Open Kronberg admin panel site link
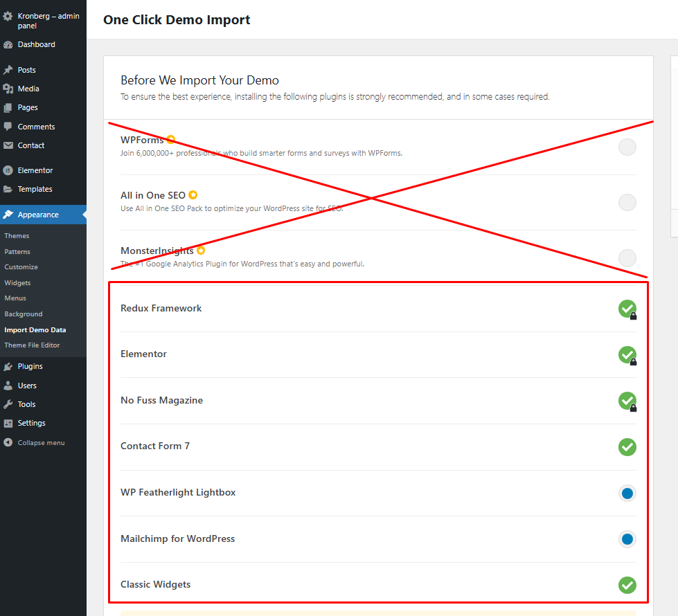Screen dimensions: 678x616 tap(47, 21)
